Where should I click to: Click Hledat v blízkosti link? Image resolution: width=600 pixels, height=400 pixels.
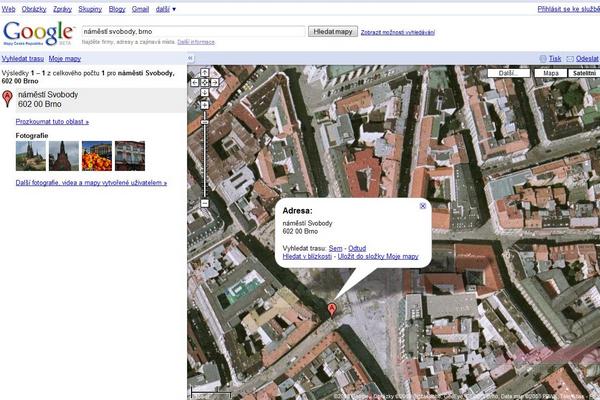point(307,256)
